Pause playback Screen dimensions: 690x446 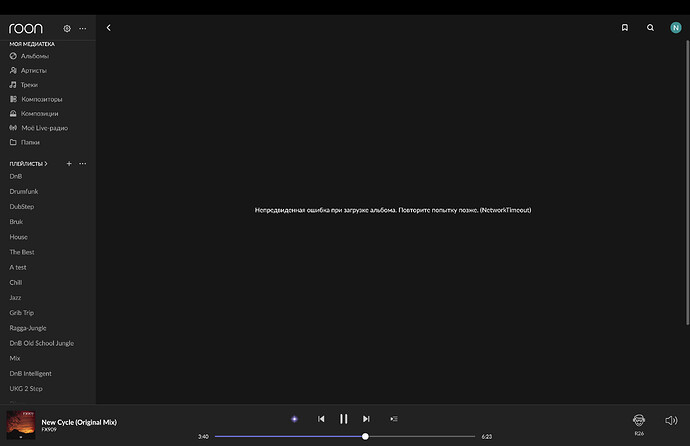[344, 419]
